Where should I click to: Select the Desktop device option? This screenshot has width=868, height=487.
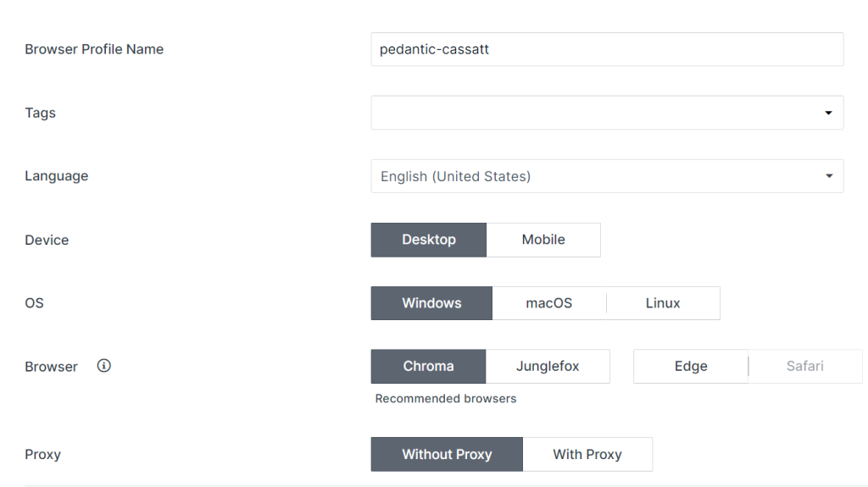point(428,240)
